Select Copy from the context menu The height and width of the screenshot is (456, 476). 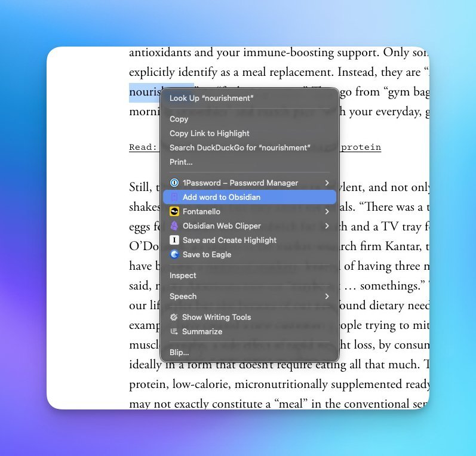[x=249, y=119]
